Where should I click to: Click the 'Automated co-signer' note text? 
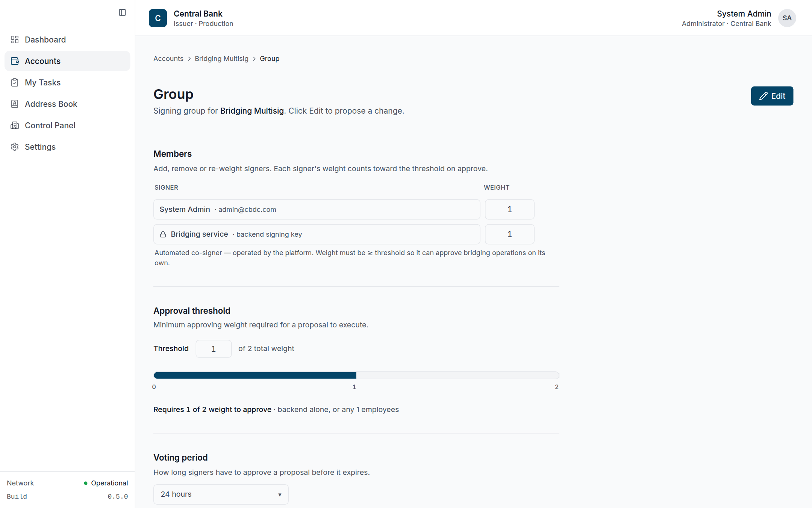350,258
